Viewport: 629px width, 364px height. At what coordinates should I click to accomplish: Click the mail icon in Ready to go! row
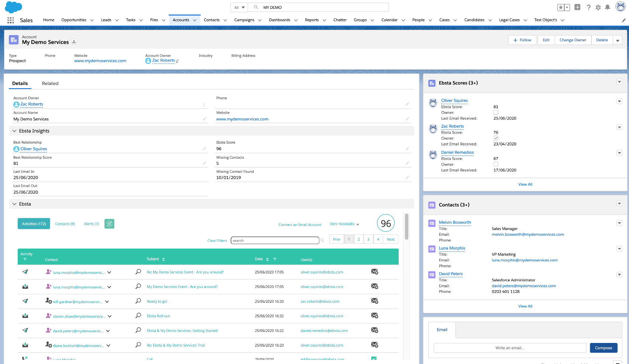click(374, 301)
